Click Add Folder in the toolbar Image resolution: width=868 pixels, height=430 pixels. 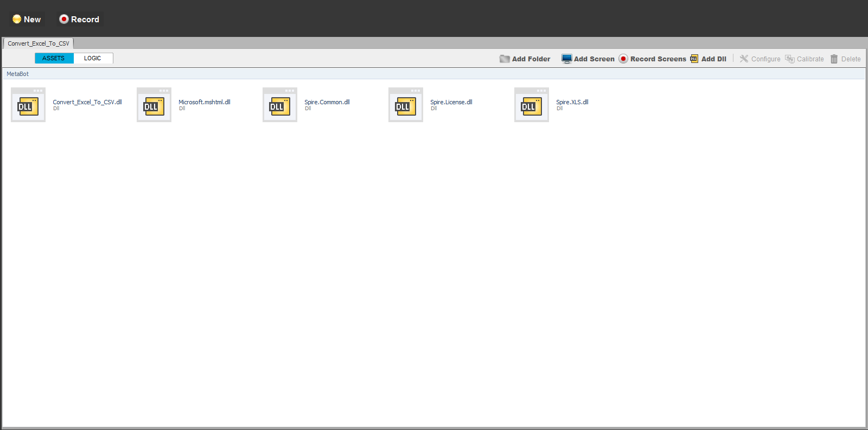click(525, 59)
